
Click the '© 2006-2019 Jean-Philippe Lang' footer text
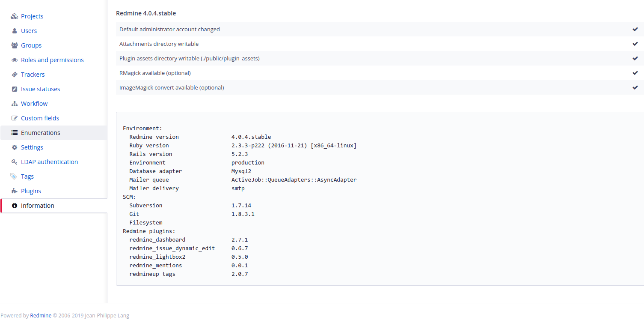pyautogui.click(x=91, y=316)
